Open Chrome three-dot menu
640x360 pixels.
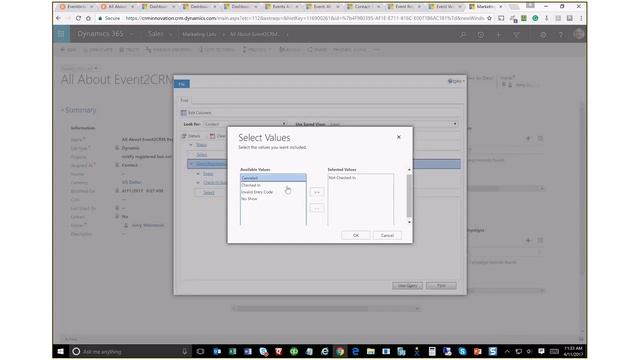pyautogui.click(x=581, y=18)
